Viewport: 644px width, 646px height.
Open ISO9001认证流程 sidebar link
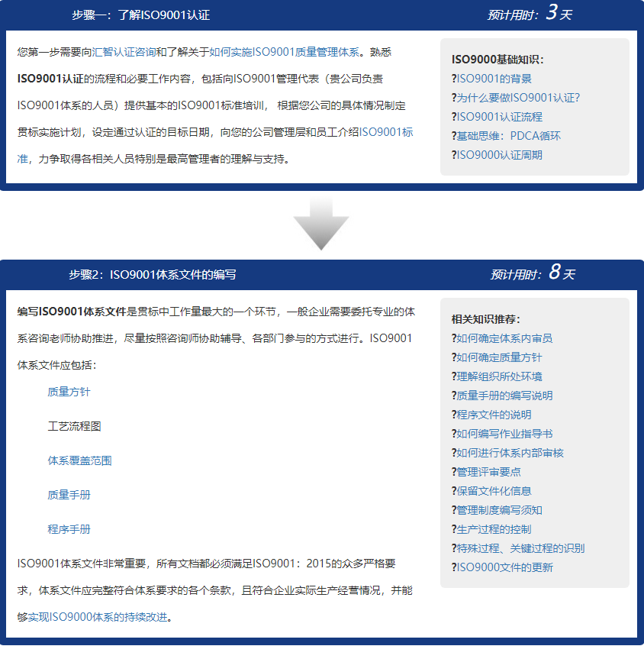[499, 117]
